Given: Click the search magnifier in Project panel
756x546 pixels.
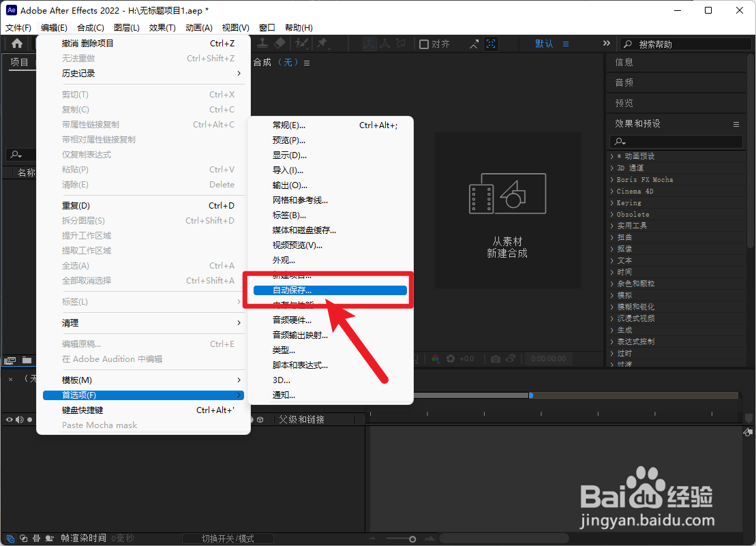Looking at the screenshot, I should tap(16, 154).
